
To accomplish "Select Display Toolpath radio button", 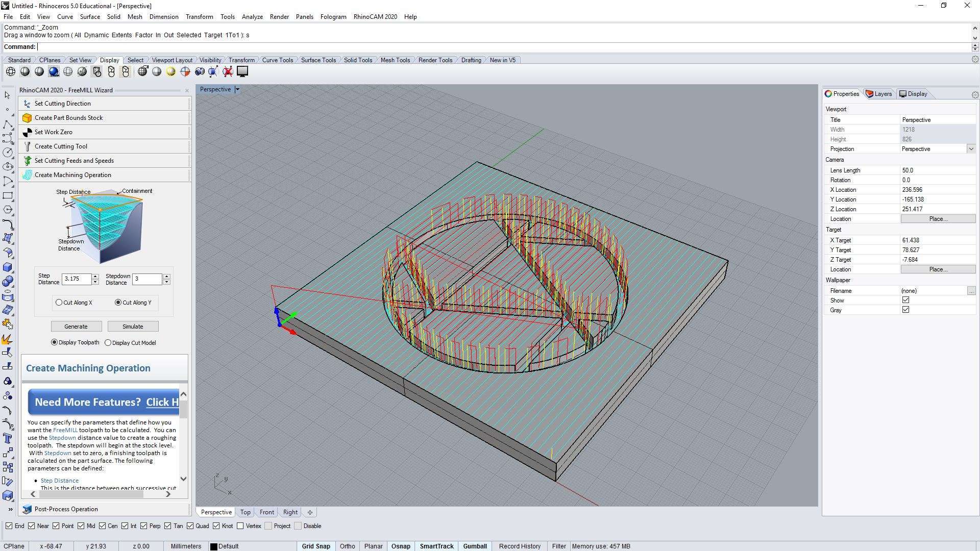I will 54,342.
